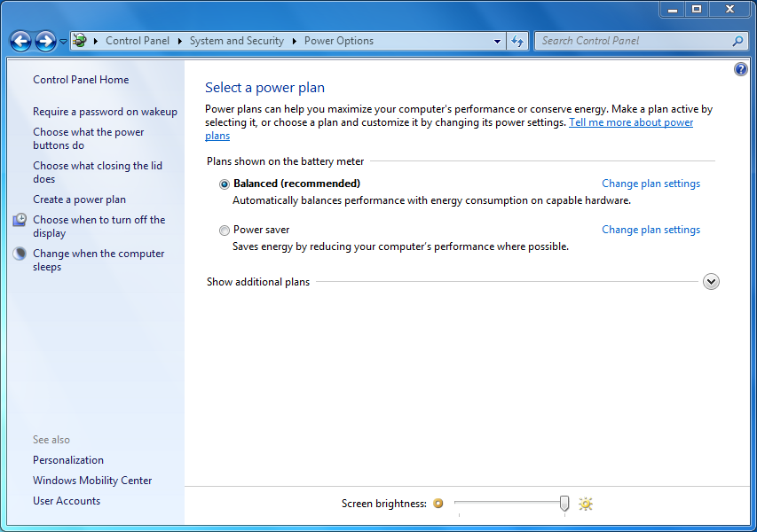Image resolution: width=757 pixels, height=532 pixels.
Task: Navigate to System and Security breadcrumb
Action: pyautogui.click(x=237, y=41)
